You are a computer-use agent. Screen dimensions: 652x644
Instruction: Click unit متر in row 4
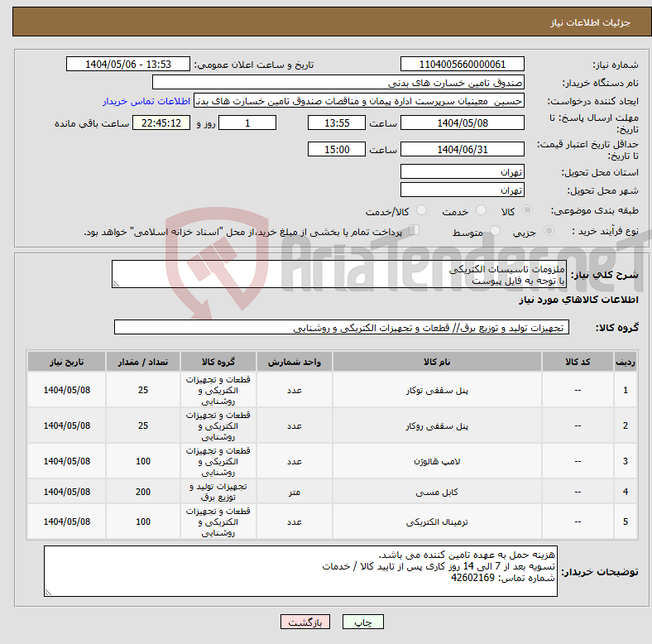click(295, 492)
